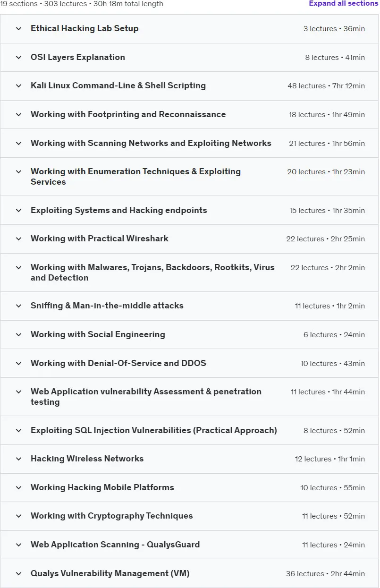Select Working Hacking Mobile Platforms section title
The width and height of the screenshot is (380, 588).
(x=102, y=488)
